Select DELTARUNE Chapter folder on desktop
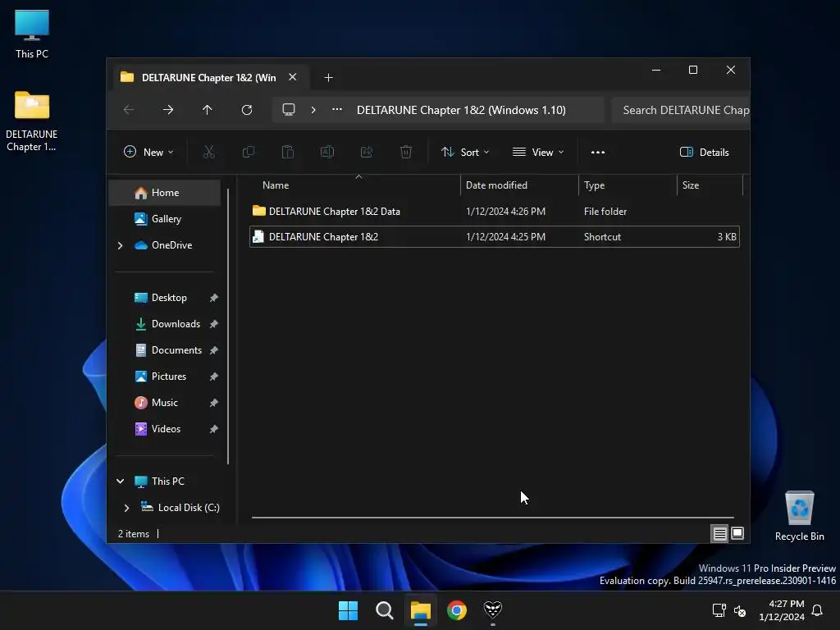 tap(32, 121)
